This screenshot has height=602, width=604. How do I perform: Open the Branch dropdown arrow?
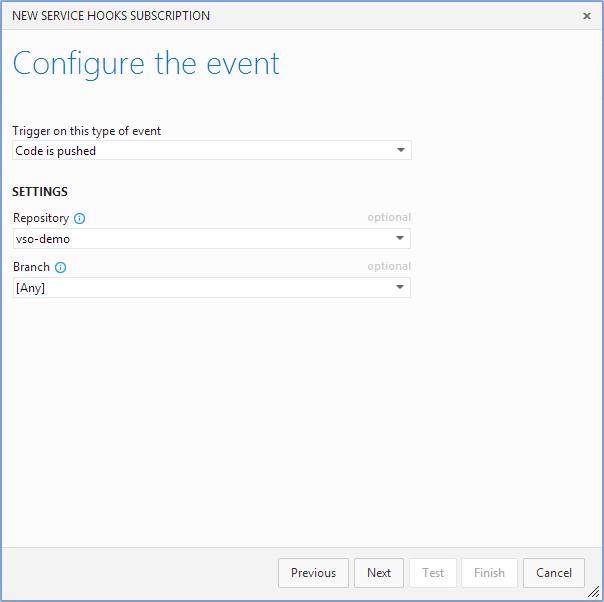tap(399, 288)
